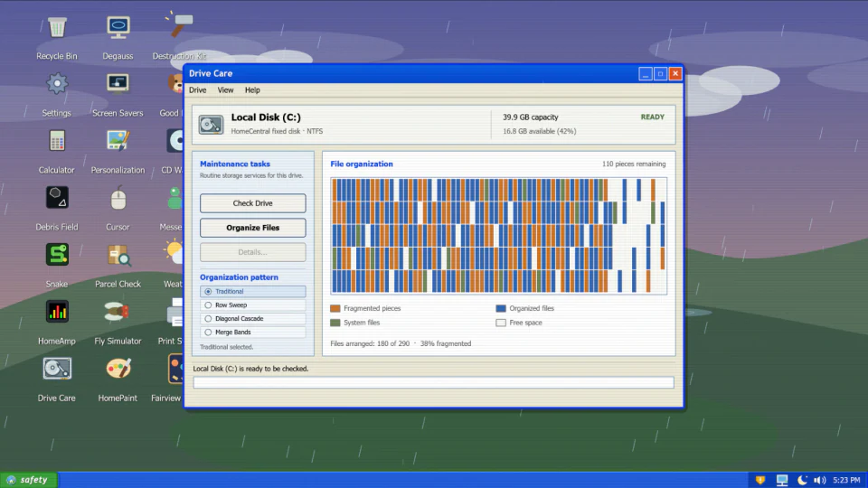Launch the HomeAmp equalizer icon
Viewport: 868px width, 488px height.
tap(56, 312)
